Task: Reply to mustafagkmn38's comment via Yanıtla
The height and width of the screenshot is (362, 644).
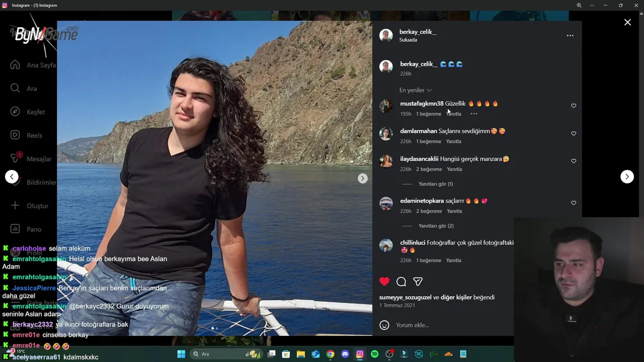Action: pos(454,114)
